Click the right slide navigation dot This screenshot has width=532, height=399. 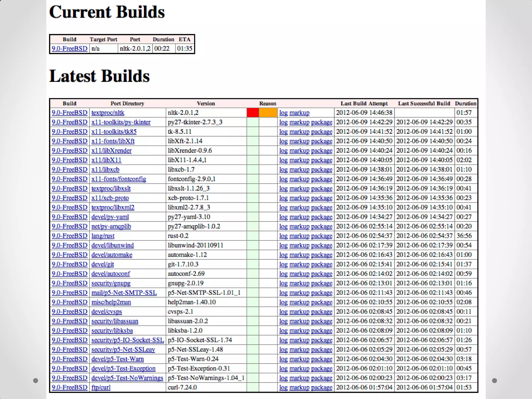click(x=495, y=381)
